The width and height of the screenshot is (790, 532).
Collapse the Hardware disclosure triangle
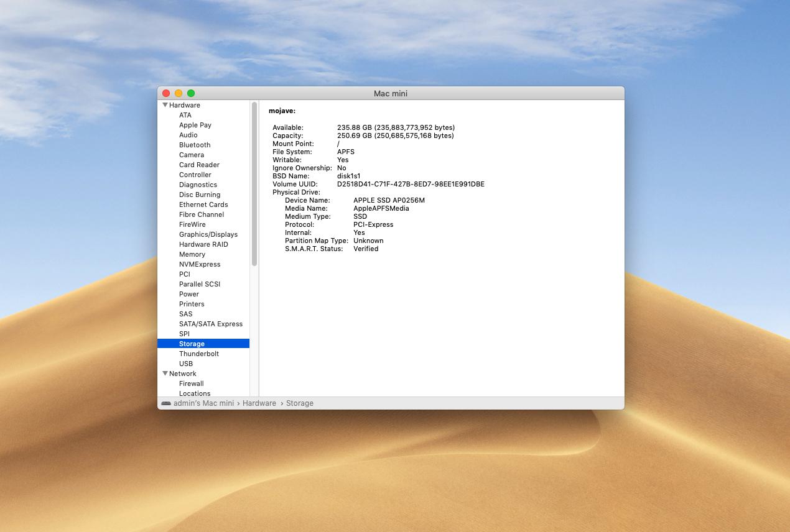(x=165, y=105)
